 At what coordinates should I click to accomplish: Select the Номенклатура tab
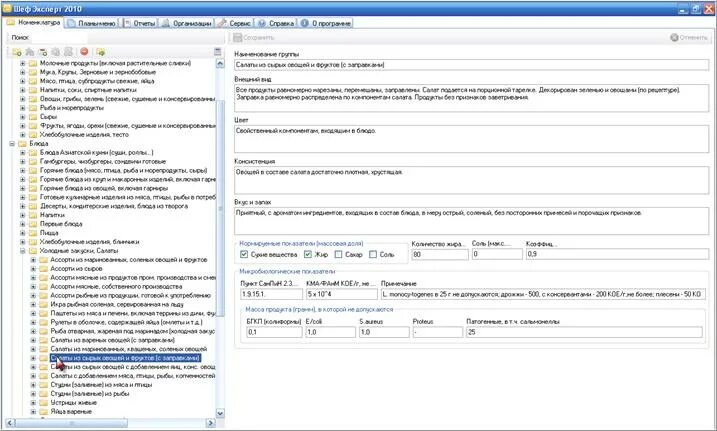click(x=33, y=22)
